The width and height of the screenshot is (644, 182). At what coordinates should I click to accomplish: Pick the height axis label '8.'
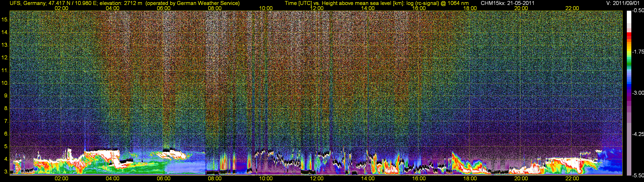tap(6, 109)
